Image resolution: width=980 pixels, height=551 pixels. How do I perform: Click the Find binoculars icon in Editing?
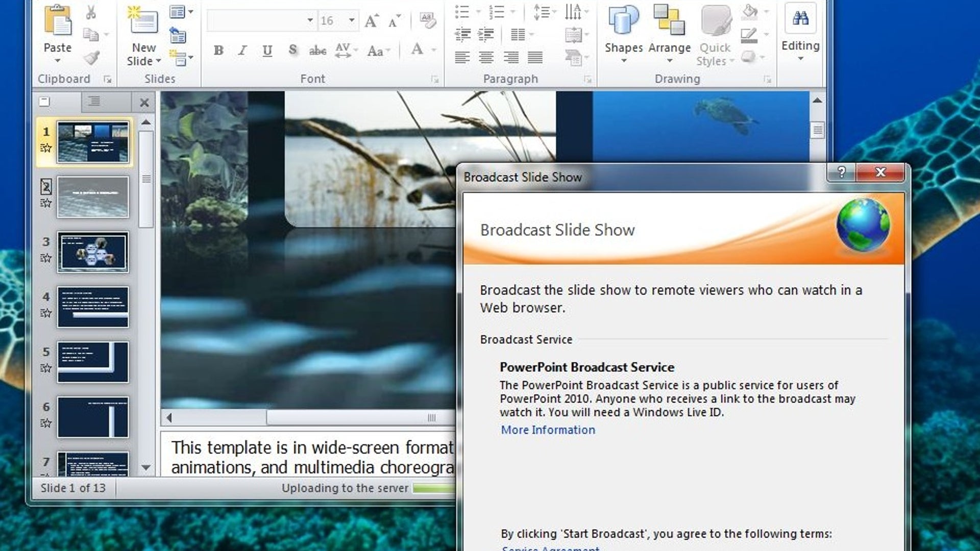pyautogui.click(x=801, y=19)
